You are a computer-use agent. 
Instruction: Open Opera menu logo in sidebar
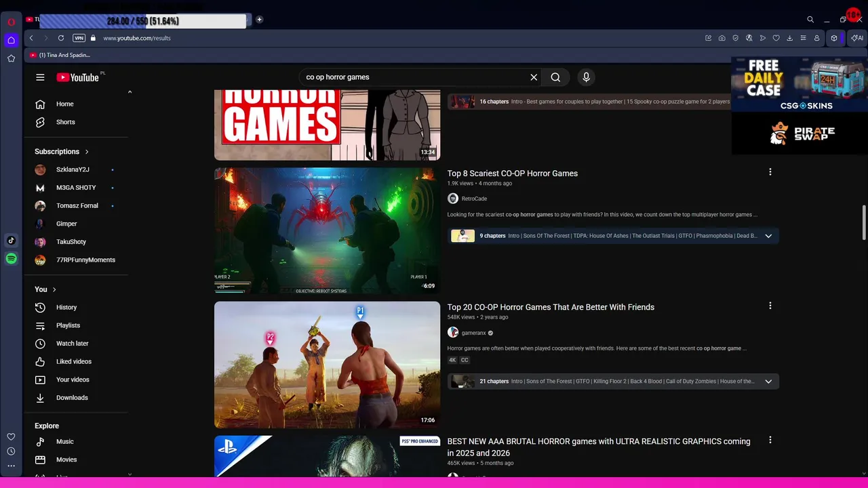pos(12,22)
